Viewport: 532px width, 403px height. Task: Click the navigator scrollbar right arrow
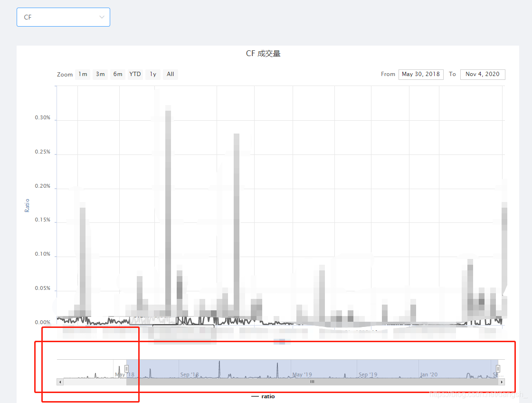502,382
